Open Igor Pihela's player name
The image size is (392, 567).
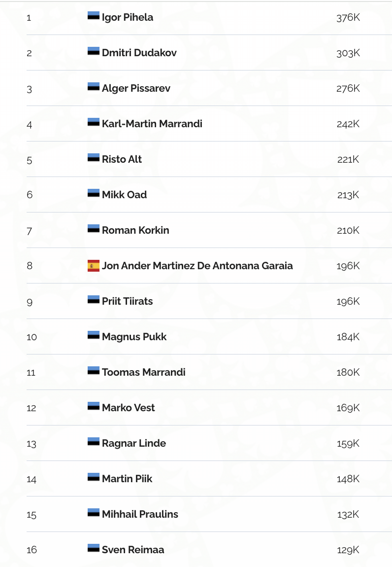pyautogui.click(x=127, y=17)
